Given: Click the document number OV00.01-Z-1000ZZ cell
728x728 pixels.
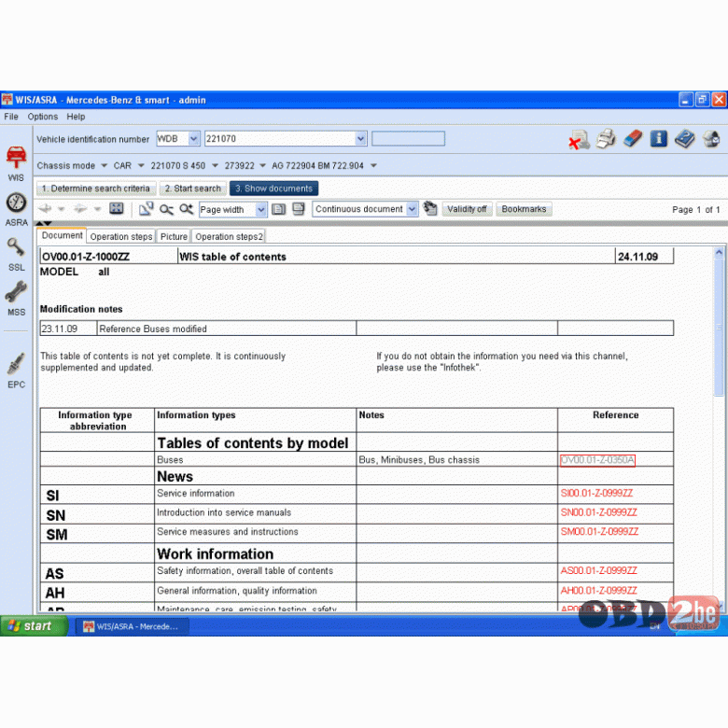Looking at the screenshot, I should [108, 257].
